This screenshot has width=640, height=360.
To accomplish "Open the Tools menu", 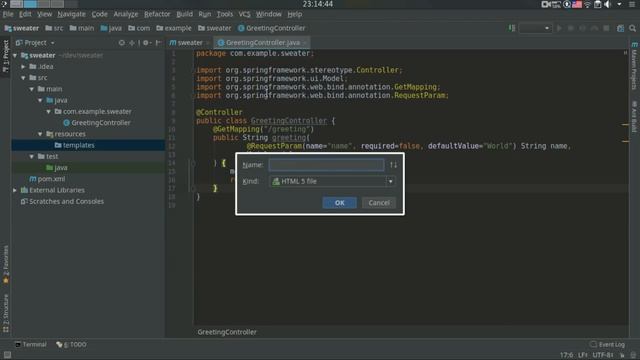I will click(224, 14).
